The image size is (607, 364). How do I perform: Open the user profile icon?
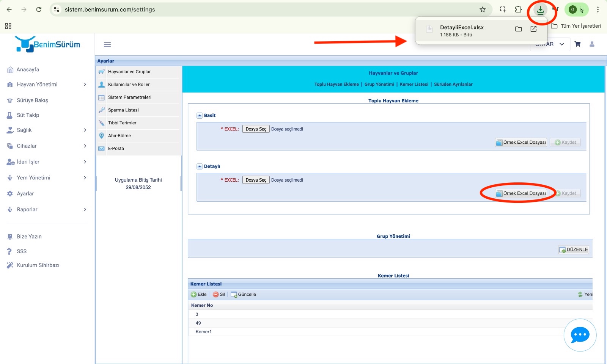coord(591,44)
